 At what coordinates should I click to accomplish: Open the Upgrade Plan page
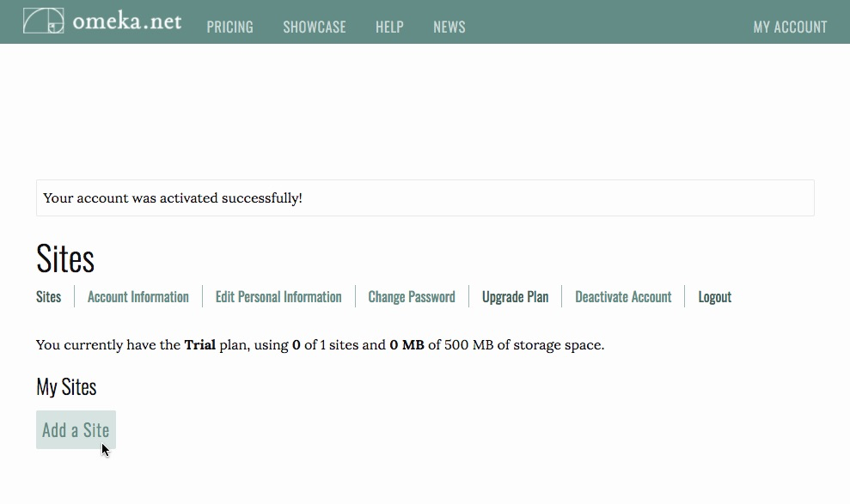515,296
